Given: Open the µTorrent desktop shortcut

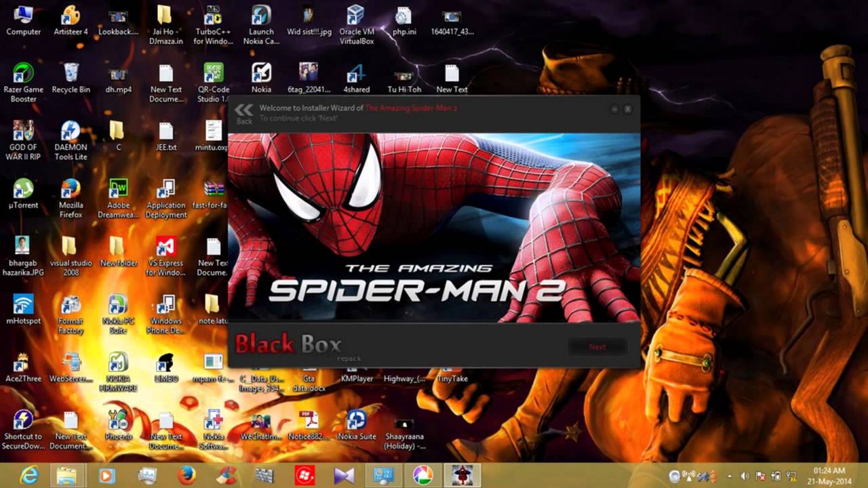Looking at the screenshot, I should pyautogui.click(x=24, y=193).
